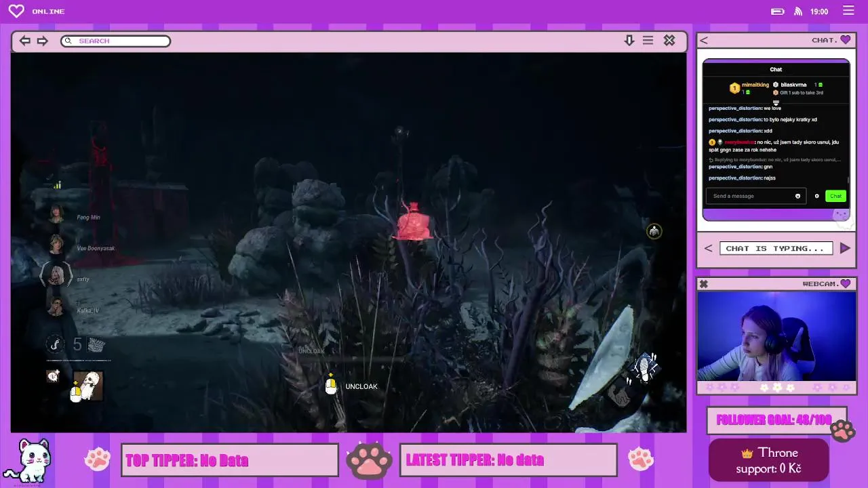The image size is (868, 488).
Task: Open the emoji picker in the chat input
Action: click(x=797, y=196)
